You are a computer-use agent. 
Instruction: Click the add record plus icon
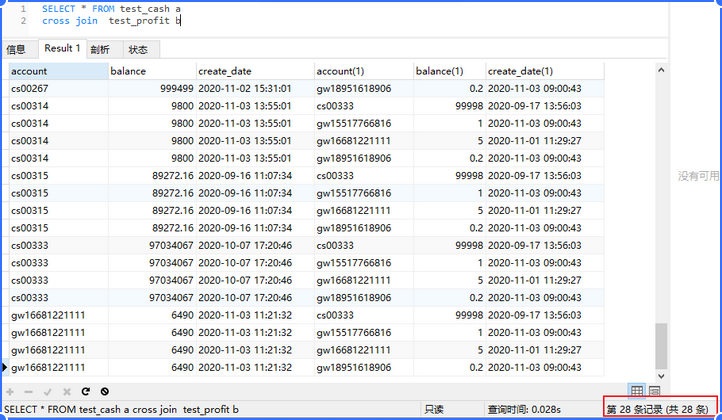[11, 391]
